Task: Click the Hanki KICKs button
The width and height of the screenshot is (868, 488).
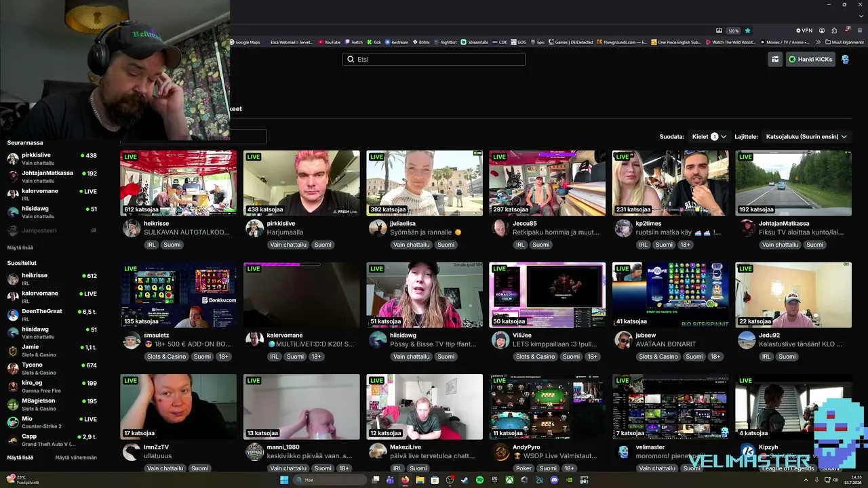Action: click(x=810, y=60)
